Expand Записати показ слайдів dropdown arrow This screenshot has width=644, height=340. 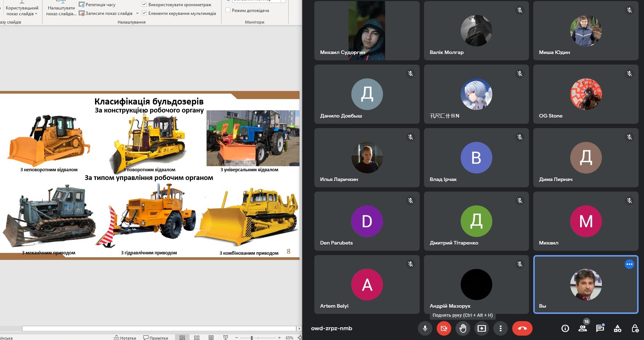click(137, 13)
